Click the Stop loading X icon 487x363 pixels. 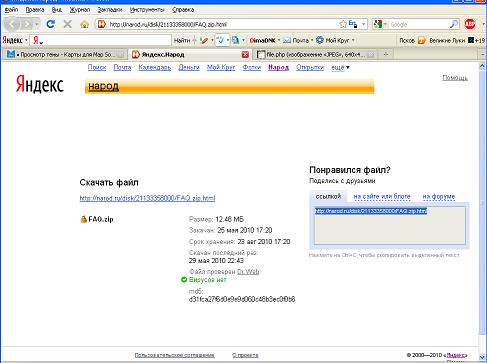pos(68,24)
